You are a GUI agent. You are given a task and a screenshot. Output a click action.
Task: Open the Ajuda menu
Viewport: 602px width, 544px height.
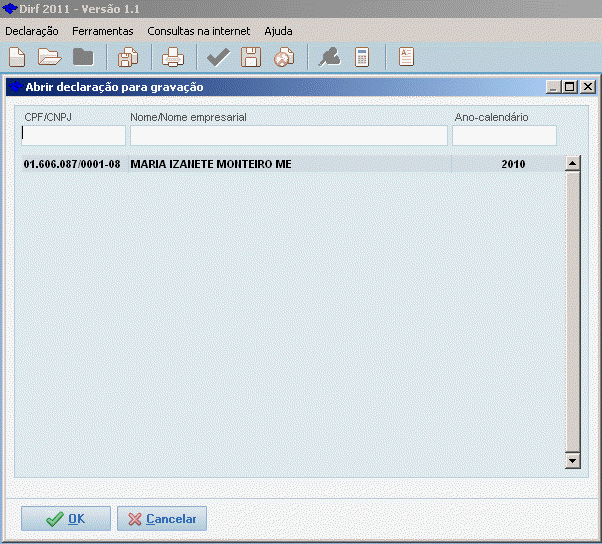click(278, 31)
